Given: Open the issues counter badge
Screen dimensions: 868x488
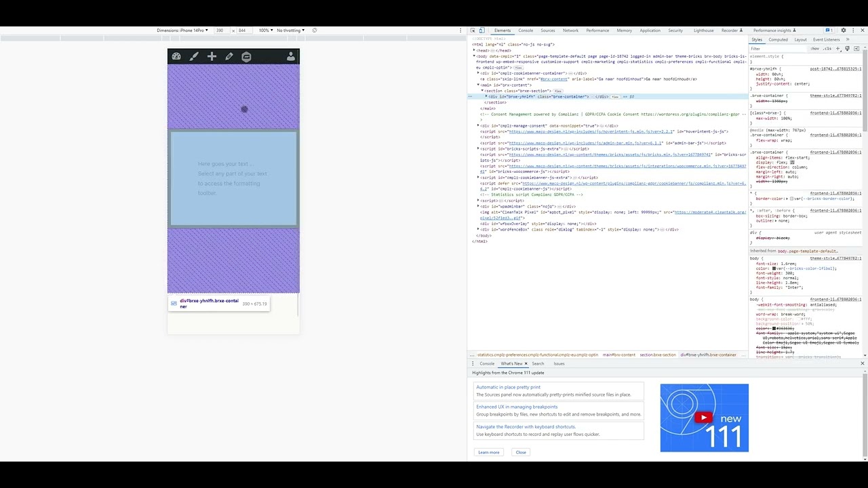Looking at the screenshot, I should click(x=829, y=30).
